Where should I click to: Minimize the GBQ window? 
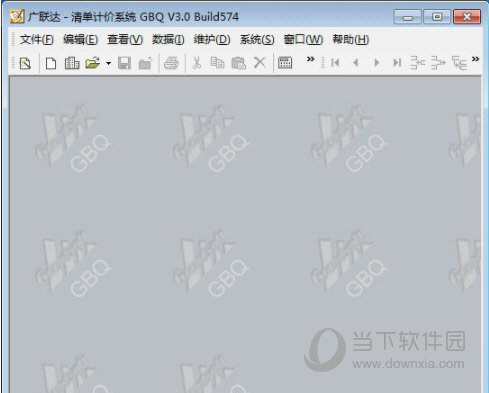[407, 17]
